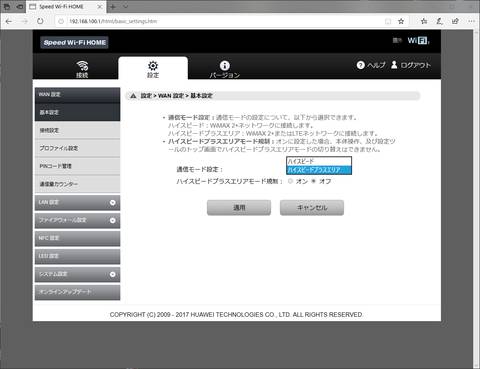Click the HUAWEI copyright footer text
This screenshot has width=480, height=369.
(x=236, y=315)
